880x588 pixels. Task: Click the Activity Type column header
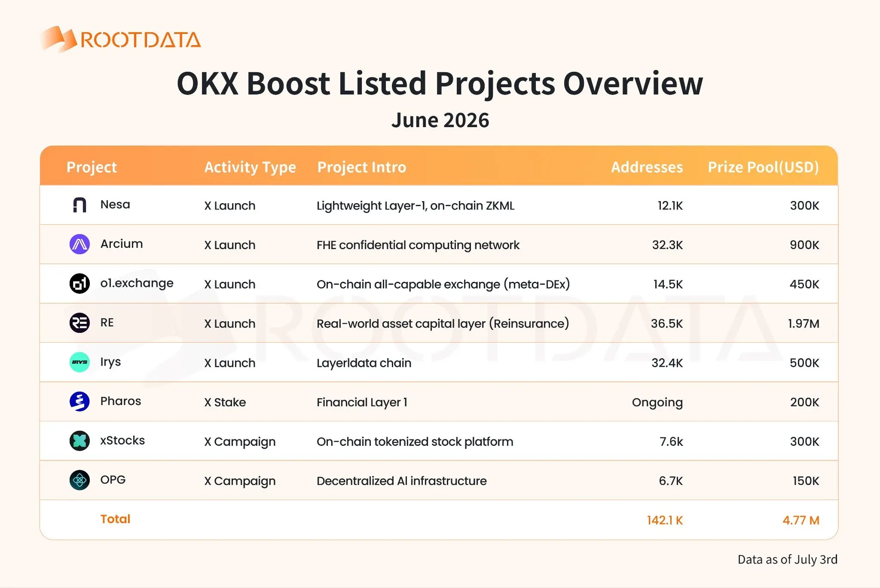[x=250, y=167]
